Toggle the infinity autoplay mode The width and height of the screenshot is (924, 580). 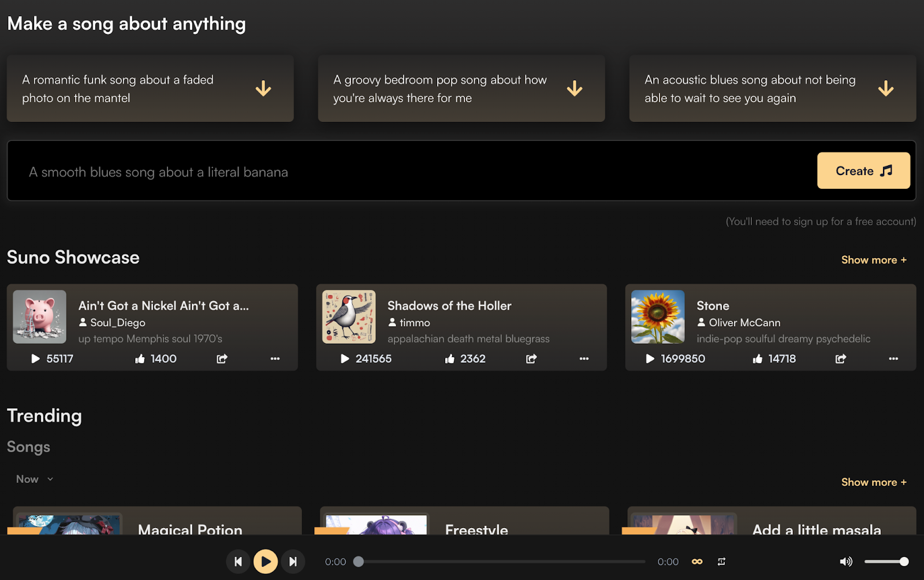click(697, 562)
